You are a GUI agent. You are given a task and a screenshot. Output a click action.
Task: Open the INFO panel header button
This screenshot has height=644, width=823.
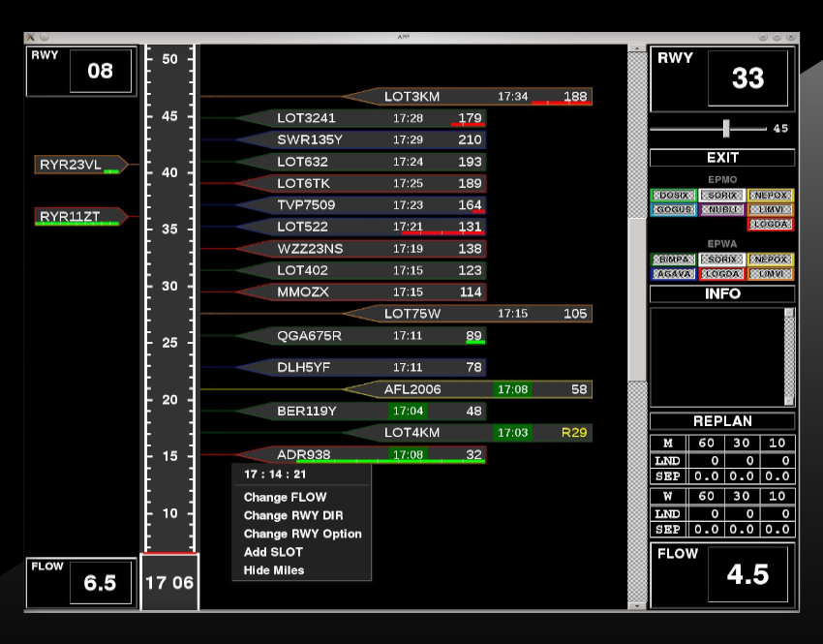pyautogui.click(x=722, y=293)
